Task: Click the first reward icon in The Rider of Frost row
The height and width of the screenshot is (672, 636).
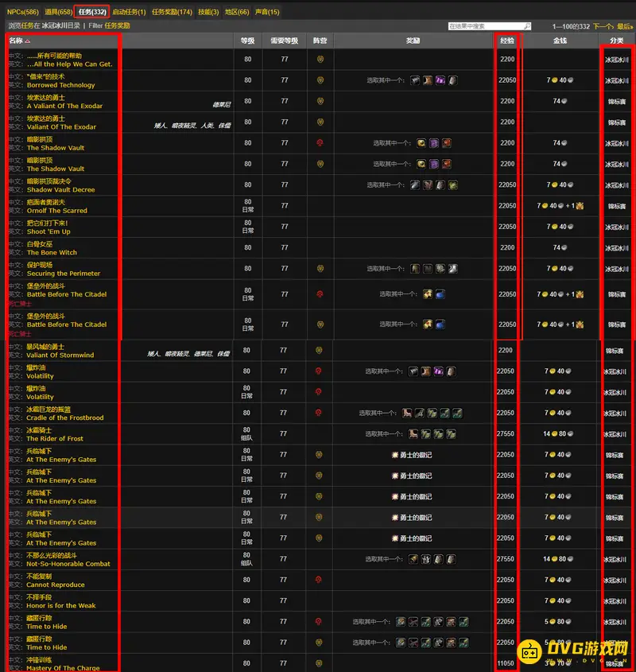Action: point(413,433)
